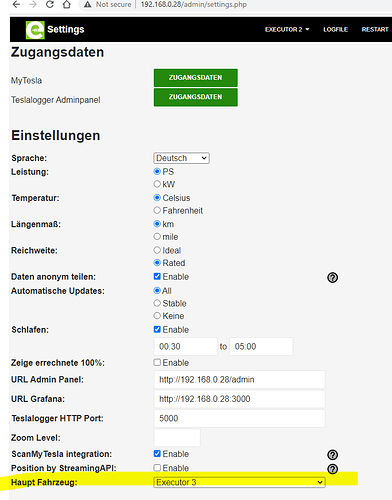Image resolution: width=392 pixels, height=500 pixels.
Task: Select kW for Leistung
Action: [x=157, y=184]
